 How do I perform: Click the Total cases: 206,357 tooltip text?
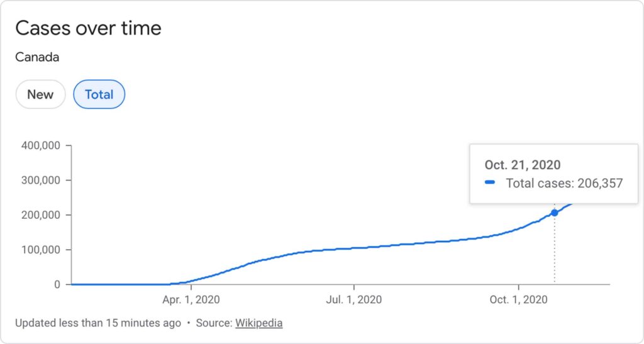click(x=564, y=184)
